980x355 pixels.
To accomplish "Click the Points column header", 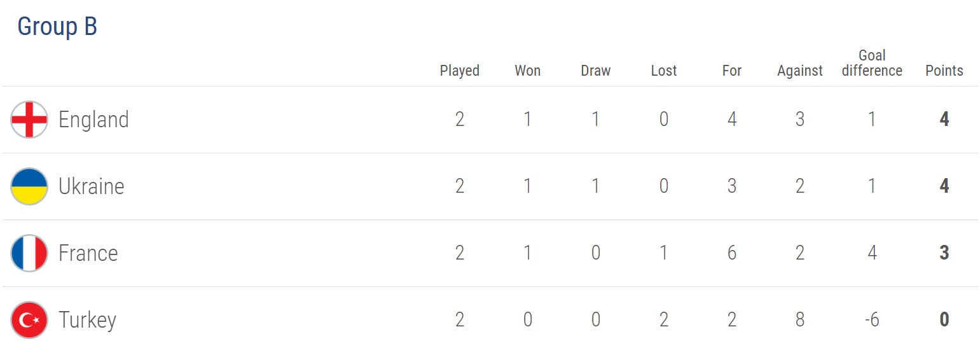I will pos(944,71).
